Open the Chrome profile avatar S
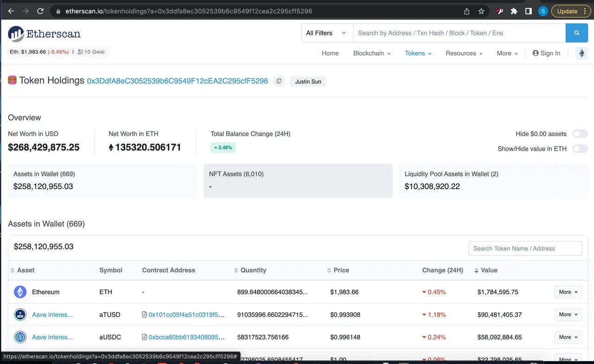This screenshot has width=594, height=364. click(543, 11)
